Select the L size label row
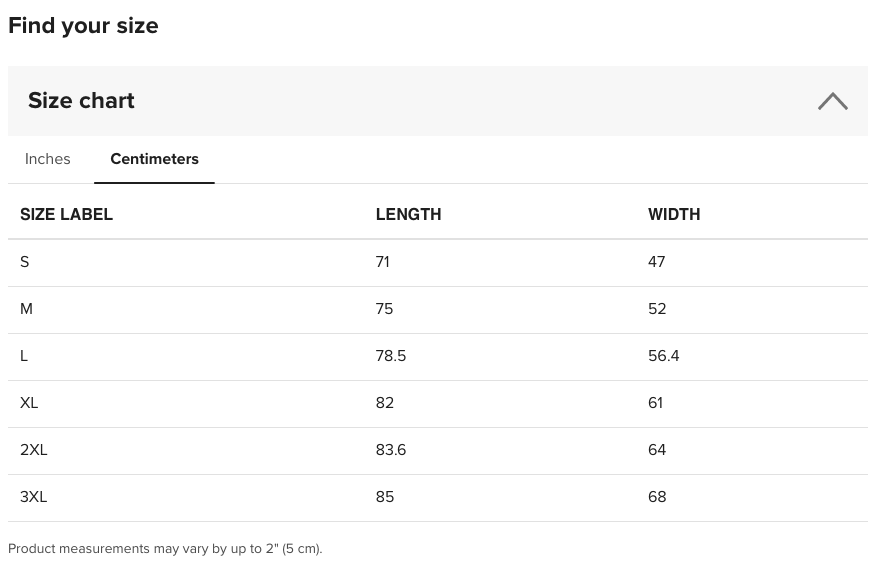 [x=24, y=356]
